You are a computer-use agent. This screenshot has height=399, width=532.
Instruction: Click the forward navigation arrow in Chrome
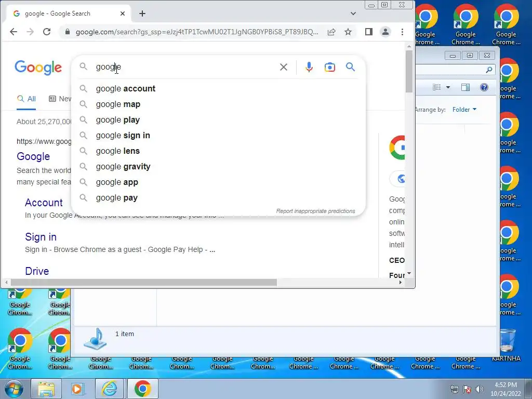pyautogui.click(x=30, y=32)
